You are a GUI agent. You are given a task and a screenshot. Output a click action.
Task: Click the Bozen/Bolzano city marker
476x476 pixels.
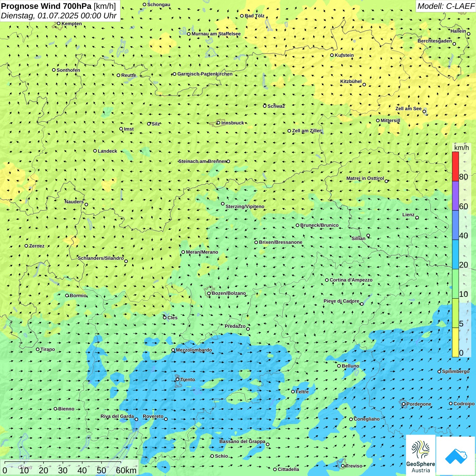[209, 293]
